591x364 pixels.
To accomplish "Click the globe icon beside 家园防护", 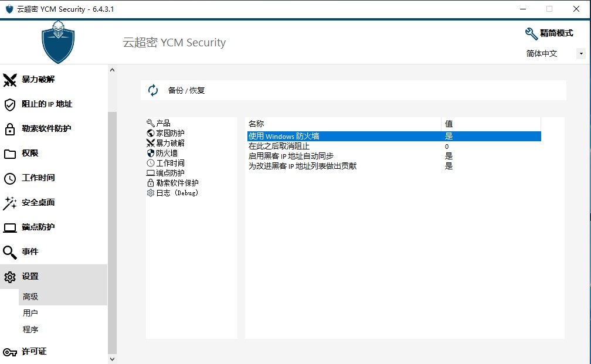I will pos(150,133).
